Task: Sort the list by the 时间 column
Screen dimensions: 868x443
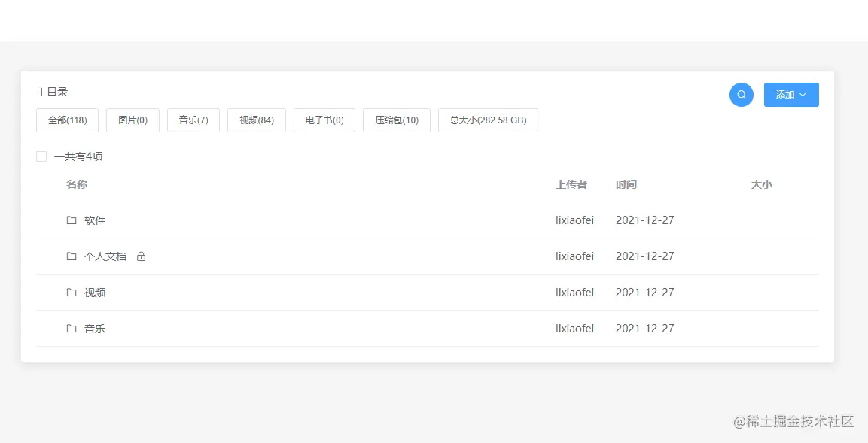Action: (x=626, y=184)
